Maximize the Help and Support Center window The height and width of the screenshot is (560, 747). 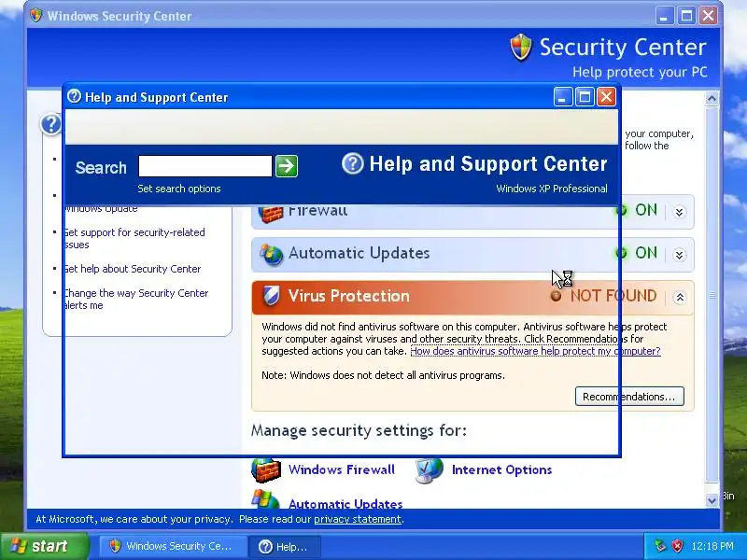tap(585, 97)
